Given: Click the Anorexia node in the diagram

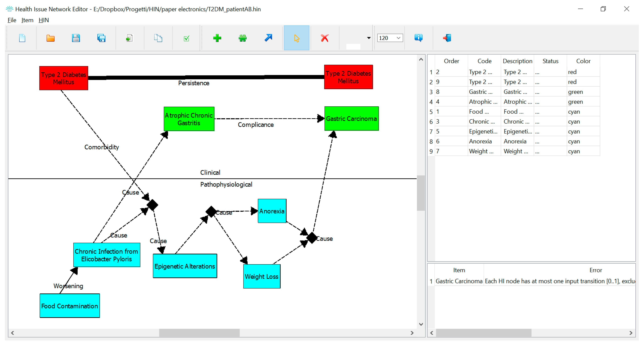Looking at the screenshot, I should pos(272,211).
